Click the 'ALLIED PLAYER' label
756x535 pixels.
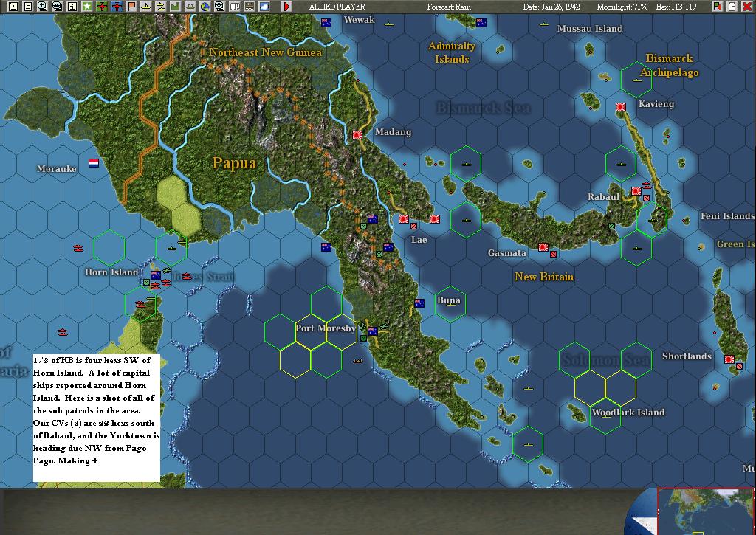337,7
